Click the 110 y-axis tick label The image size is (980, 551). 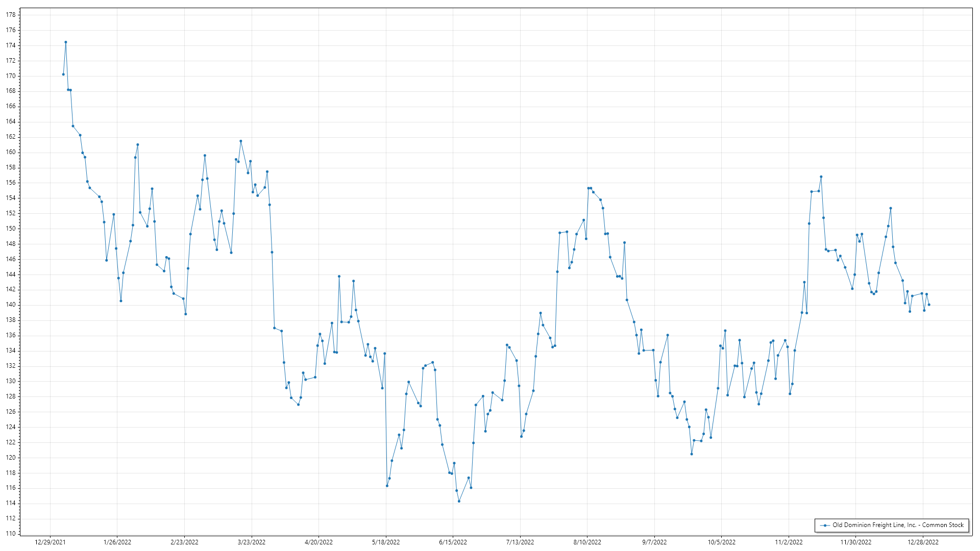click(x=11, y=534)
